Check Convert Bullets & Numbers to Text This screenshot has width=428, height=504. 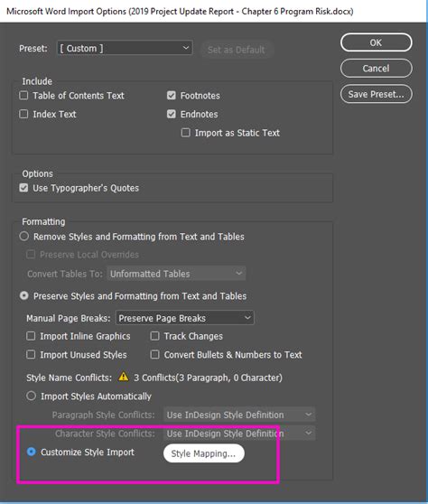point(155,355)
